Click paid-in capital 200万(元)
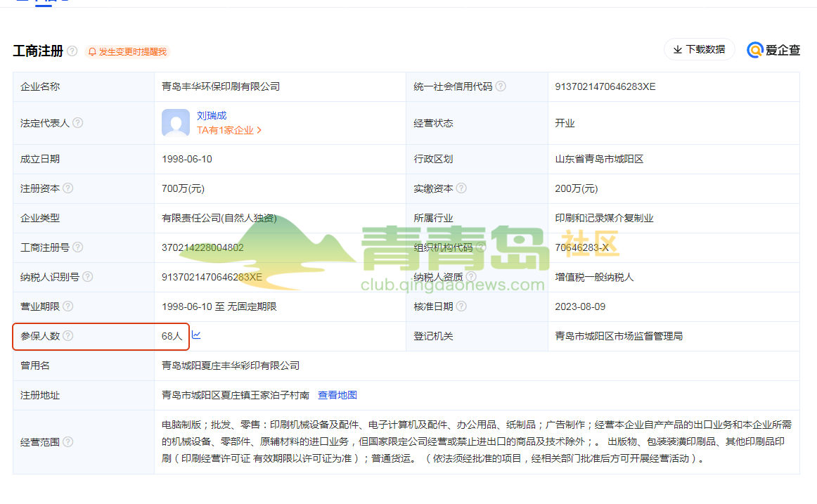This screenshot has height=504, width=817. pos(577,188)
